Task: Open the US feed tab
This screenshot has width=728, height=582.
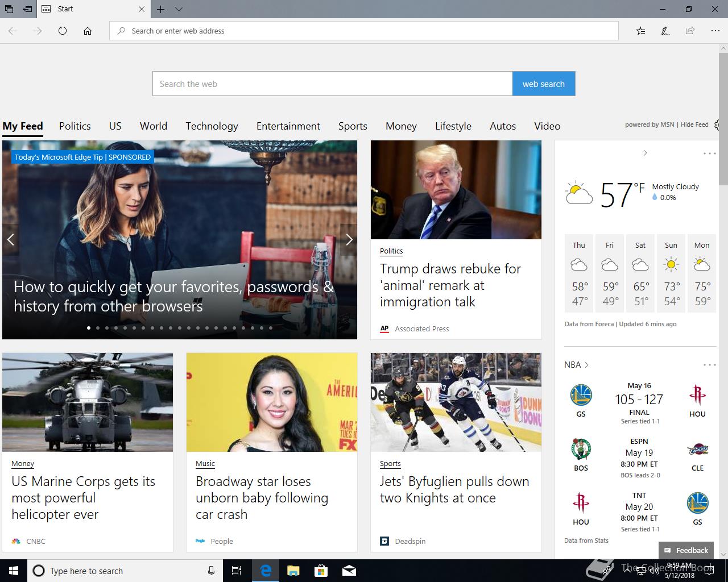Action: pyautogui.click(x=115, y=126)
